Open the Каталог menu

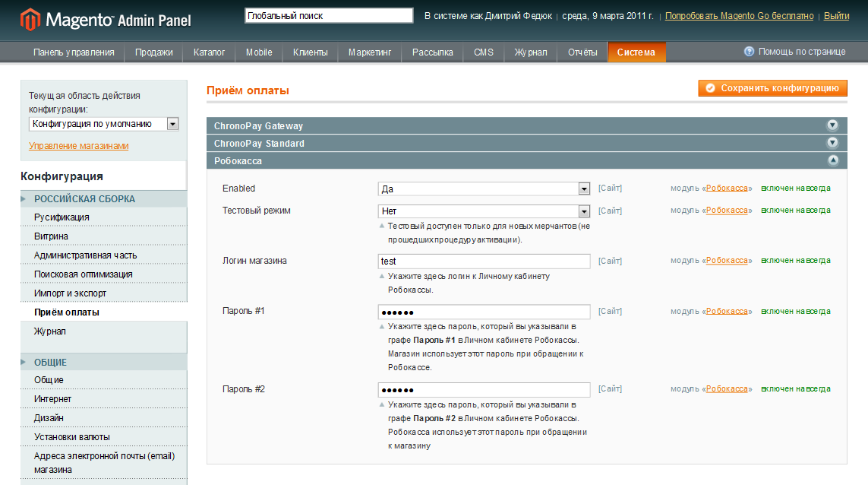210,52
